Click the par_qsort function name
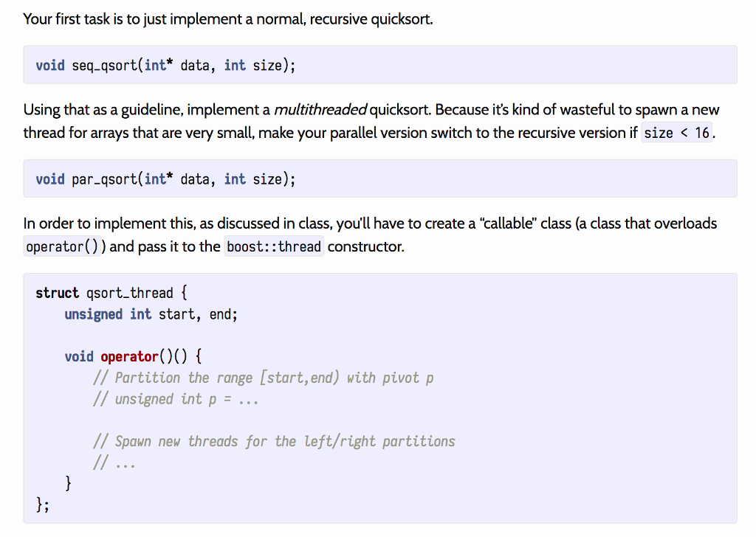This screenshot has height=537, width=756. (x=104, y=179)
